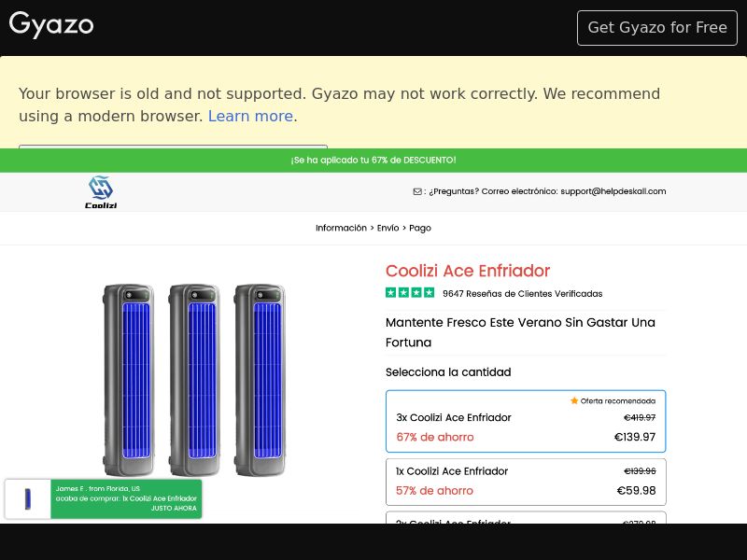Image resolution: width=747 pixels, height=560 pixels.
Task: Open 9647 Reseñas de Clientes Verificadas
Action: tap(522, 294)
